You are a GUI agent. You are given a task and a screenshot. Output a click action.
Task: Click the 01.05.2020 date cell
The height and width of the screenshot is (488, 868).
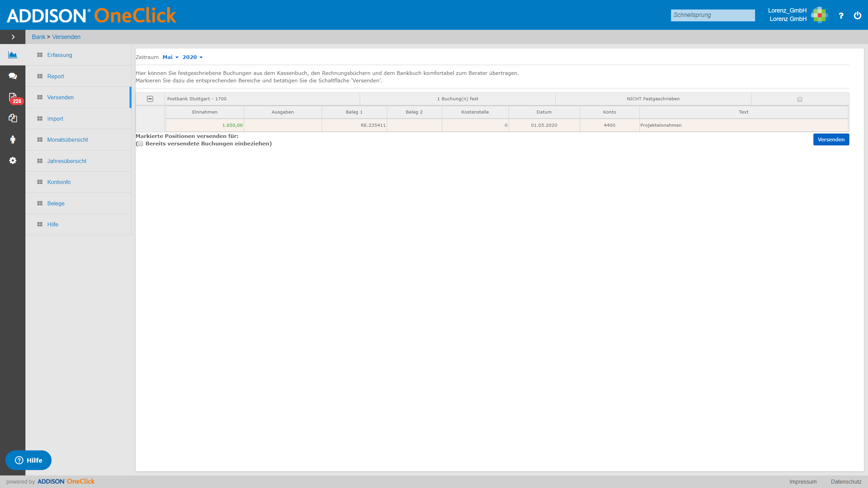click(544, 125)
